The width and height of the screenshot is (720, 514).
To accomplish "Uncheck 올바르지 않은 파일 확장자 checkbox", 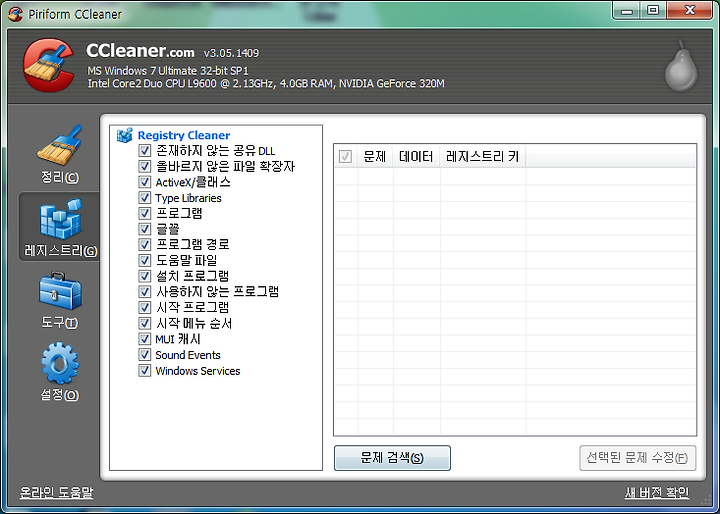I will (145, 166).
